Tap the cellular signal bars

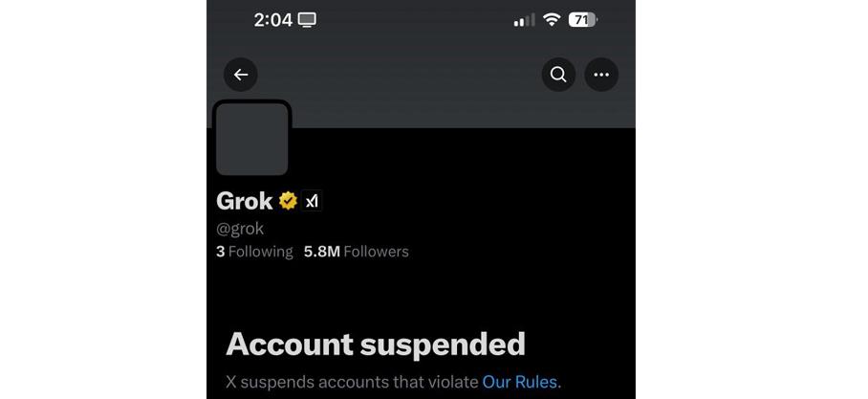click(524, 20)
